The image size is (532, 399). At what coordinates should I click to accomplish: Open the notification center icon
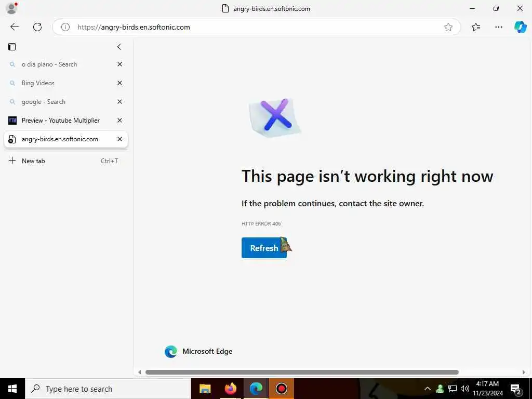(x=515, y=389)
